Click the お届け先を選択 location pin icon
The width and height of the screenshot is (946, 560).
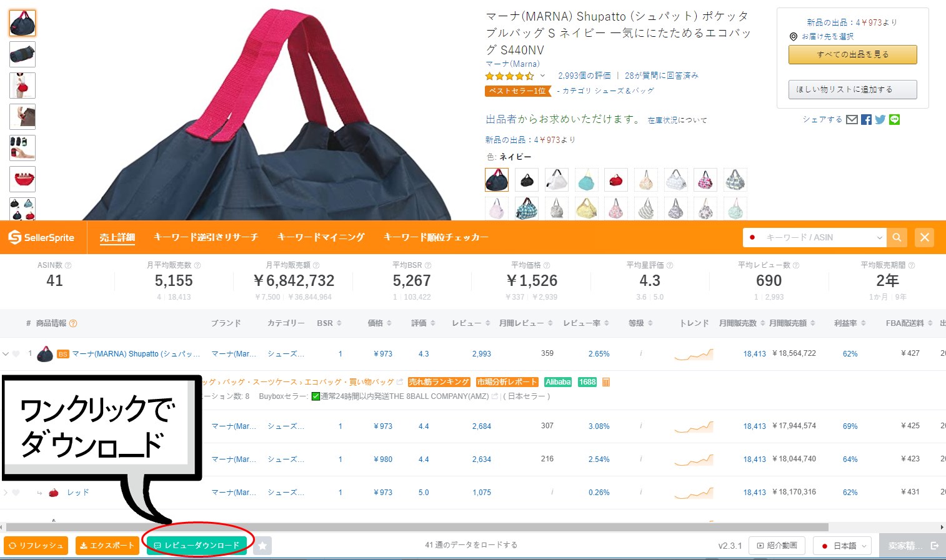(x=794, y=37)
